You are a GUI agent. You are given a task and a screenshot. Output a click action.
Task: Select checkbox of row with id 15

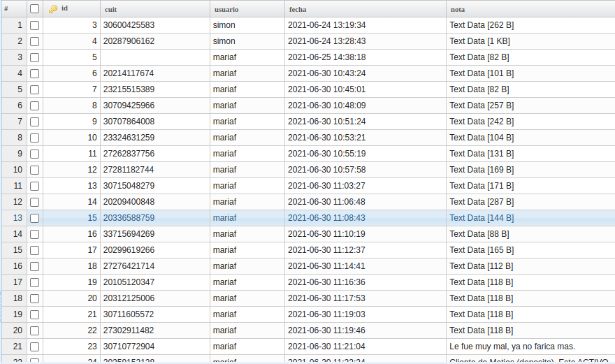(34, 218)
